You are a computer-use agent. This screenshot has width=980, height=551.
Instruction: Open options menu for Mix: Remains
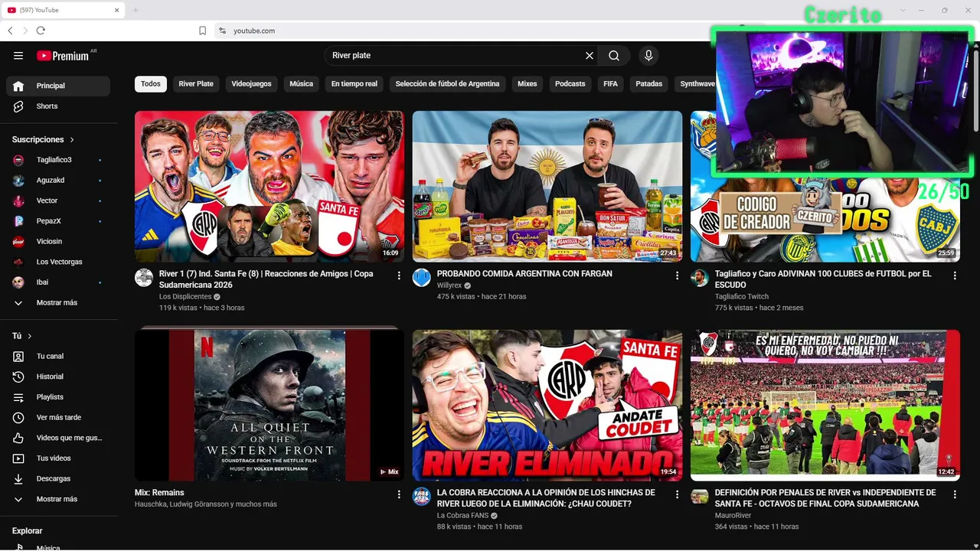click(399, 494)
